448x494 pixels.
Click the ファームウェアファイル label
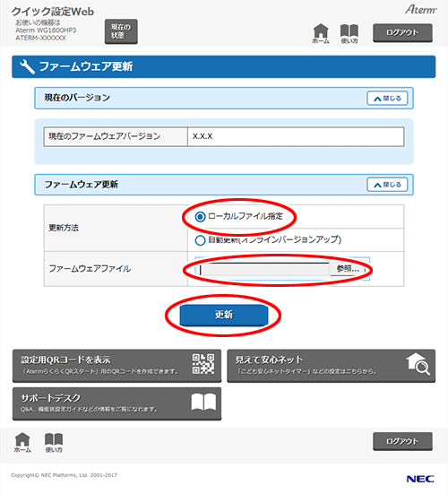[x=90, y=269]
